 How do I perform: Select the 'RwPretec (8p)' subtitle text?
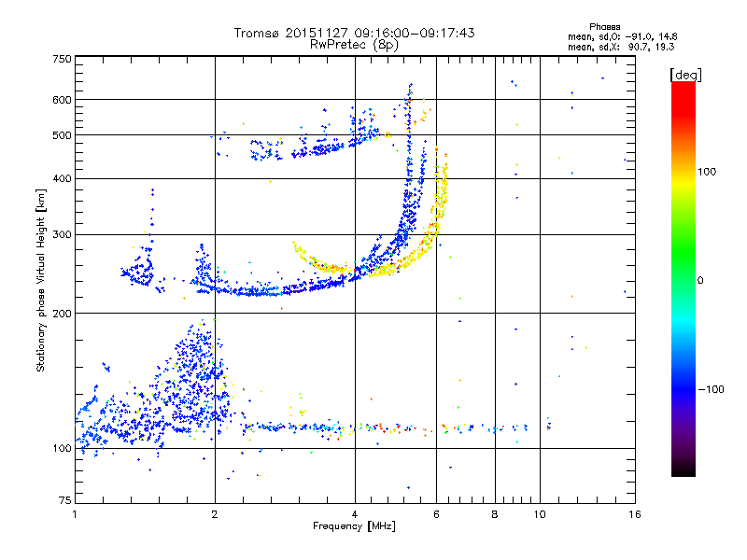pos(354,44)
